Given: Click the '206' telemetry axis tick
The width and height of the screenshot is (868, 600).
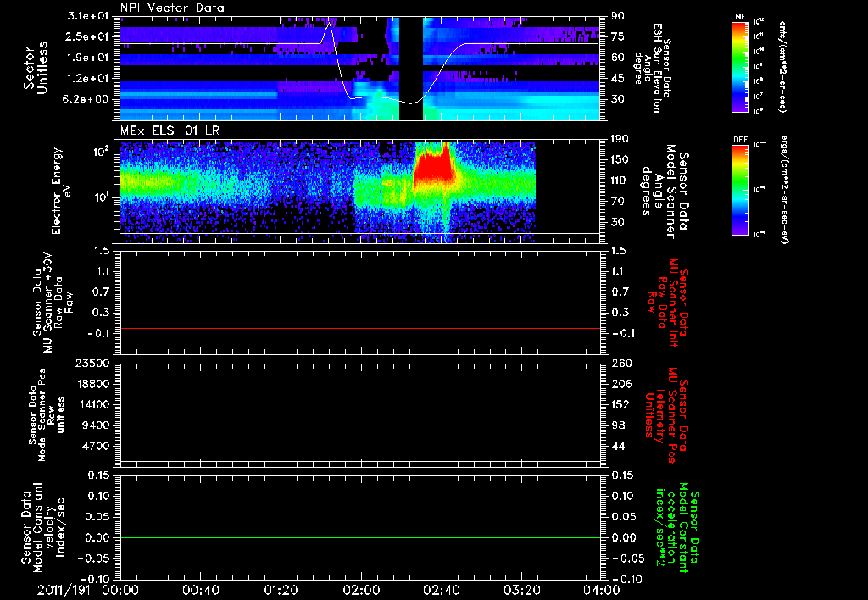Looking at the screenshot, I should point(620,384).
